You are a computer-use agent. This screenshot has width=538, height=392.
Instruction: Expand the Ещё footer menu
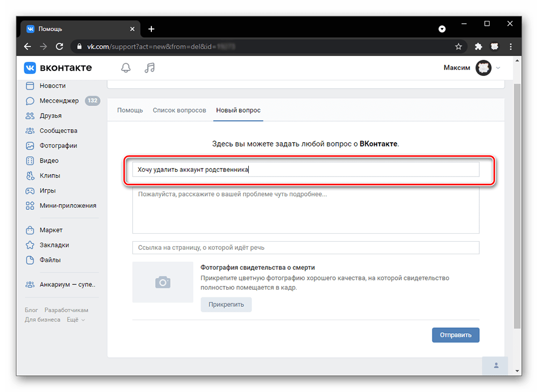coord(75,319)
